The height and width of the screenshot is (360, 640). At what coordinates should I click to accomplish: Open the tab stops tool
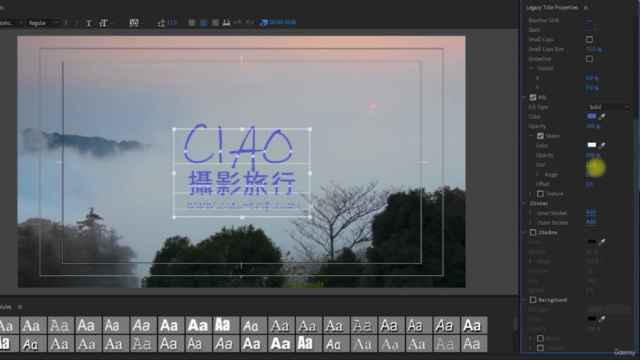227,22
